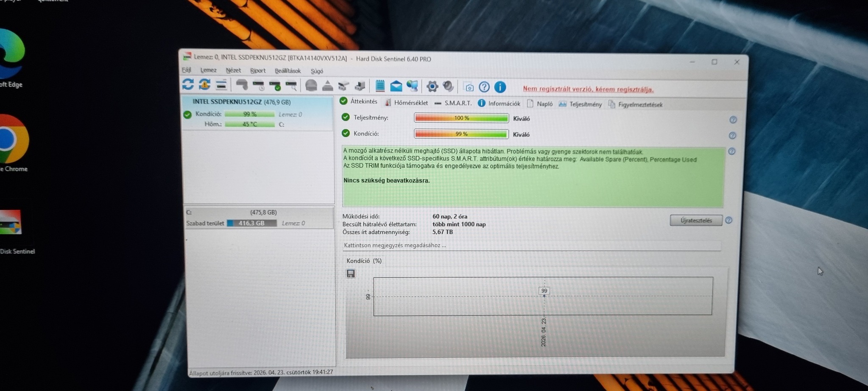This screenshot has height=391, width=868.
Task: Open settings via the gear toolbar icon
Action: click(432, 87)
